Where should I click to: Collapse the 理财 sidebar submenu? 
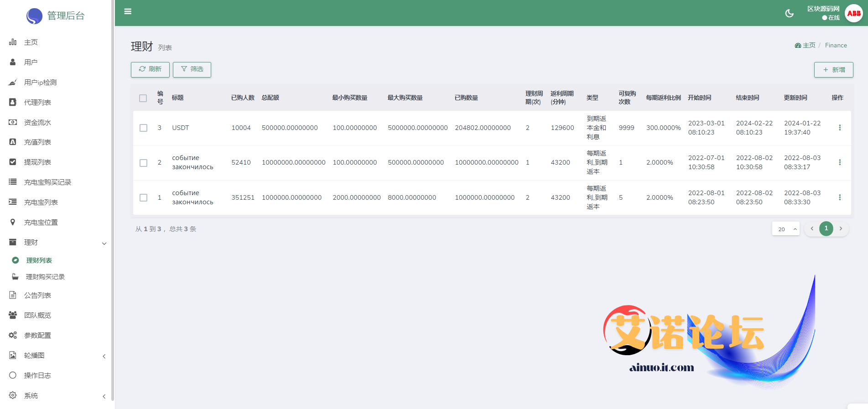point(104,243)
